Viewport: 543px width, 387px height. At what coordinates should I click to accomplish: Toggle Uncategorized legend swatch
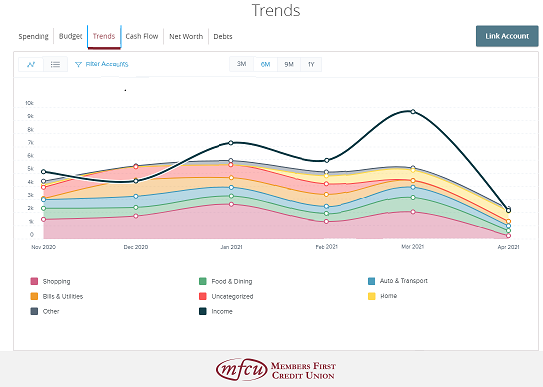coord(203,296)
